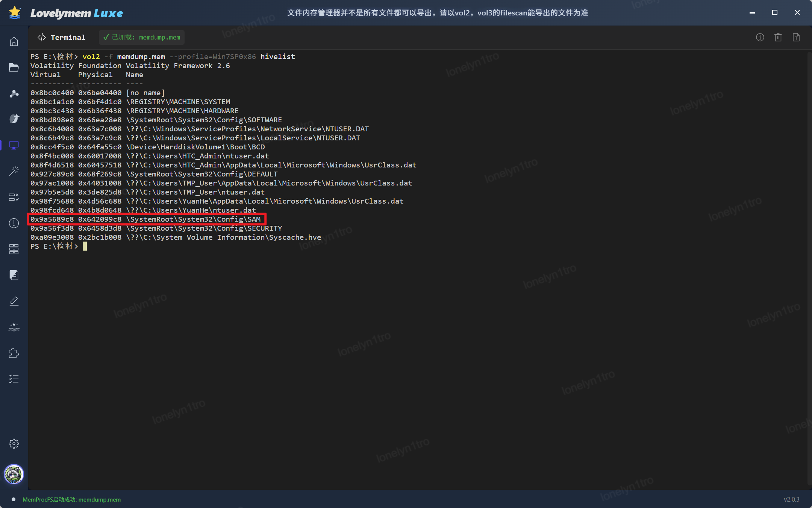The image size is (812, 508).
Task: Open the home page sidebar icon
Action: [14, 41]
